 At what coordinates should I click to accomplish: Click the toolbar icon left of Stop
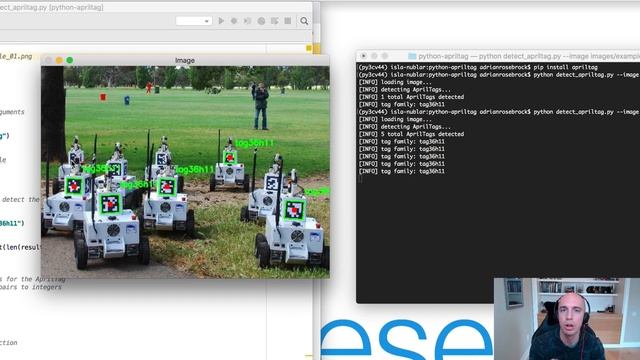click(x=275, y=21)
